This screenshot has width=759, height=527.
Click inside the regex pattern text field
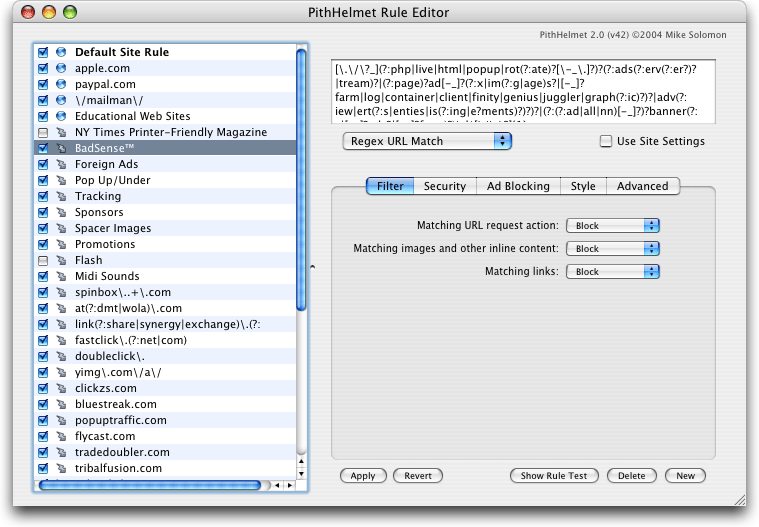524,92
